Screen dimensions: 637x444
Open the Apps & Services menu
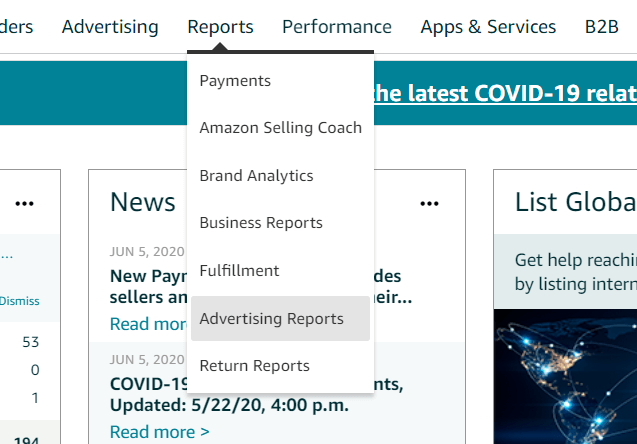[x=488, y=27]
